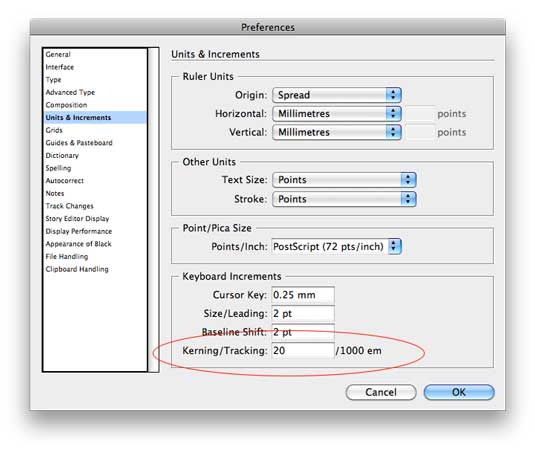
Task: Select Display Performance category
Action: pyautogui.click(x=79, y=231)
